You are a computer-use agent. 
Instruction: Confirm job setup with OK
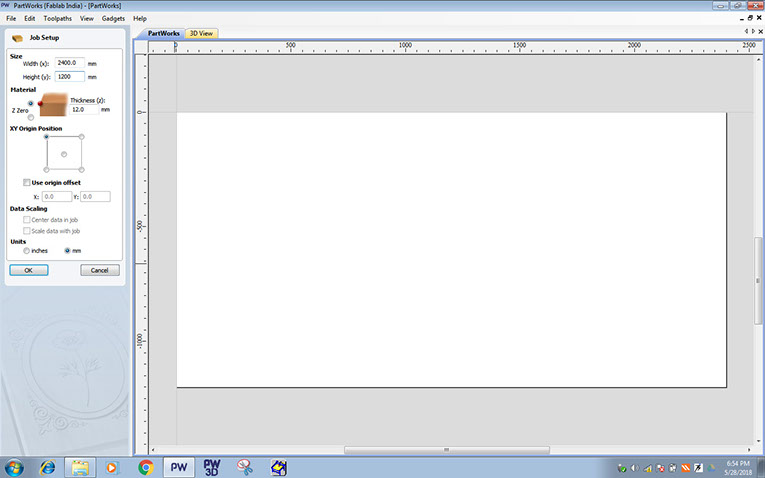(x=29, y=270)
